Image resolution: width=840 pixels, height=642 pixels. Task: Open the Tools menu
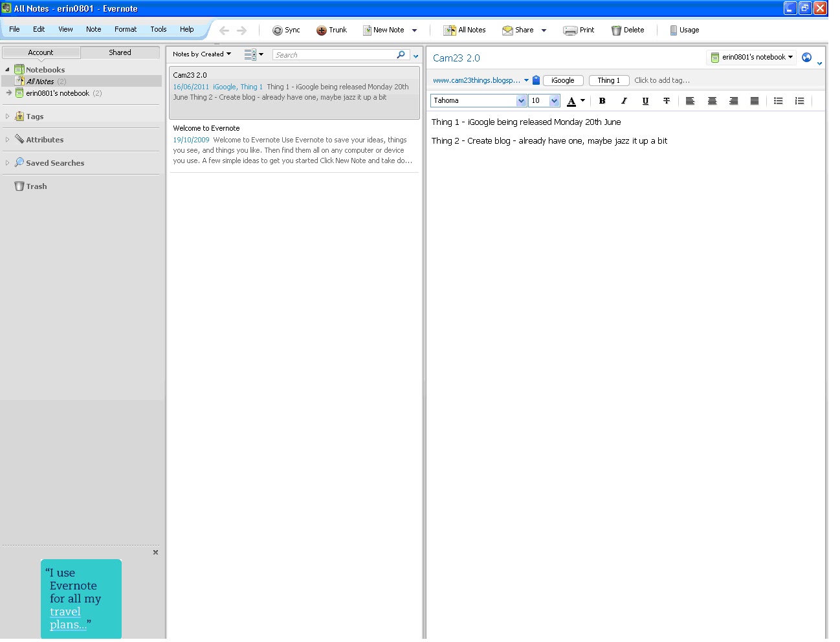tap(159, 29)
